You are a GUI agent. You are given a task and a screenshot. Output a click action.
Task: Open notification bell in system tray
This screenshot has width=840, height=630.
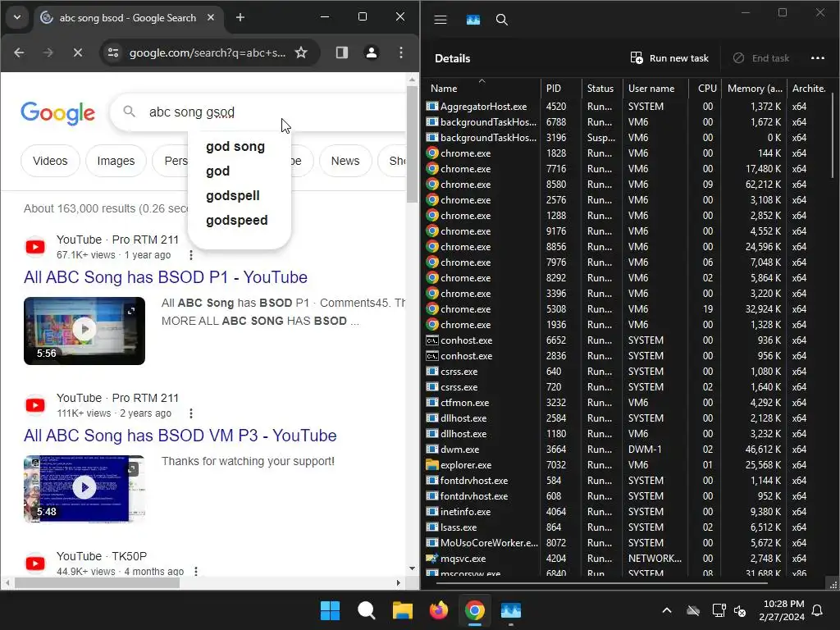pos(818,610)
